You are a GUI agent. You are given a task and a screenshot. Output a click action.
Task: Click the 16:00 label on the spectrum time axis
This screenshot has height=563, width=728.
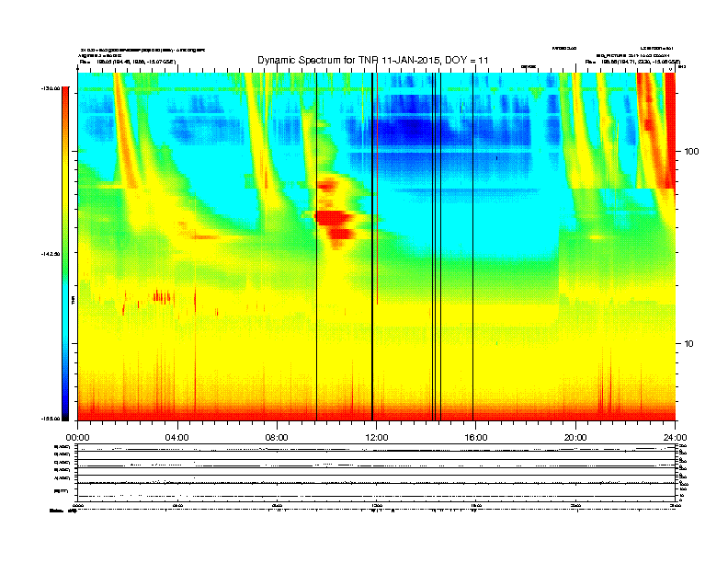pyautogui.click(x=476, y=438)
